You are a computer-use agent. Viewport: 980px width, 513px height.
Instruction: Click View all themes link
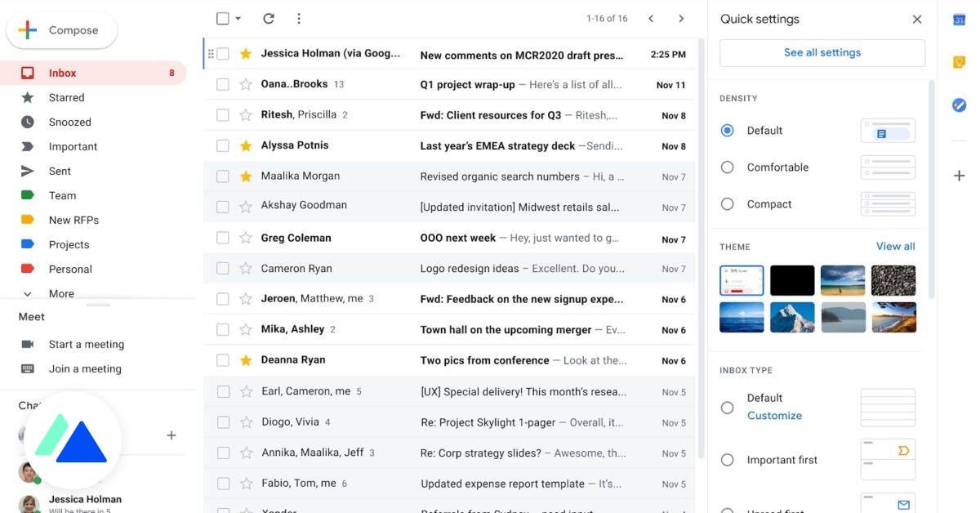(895, 246)
